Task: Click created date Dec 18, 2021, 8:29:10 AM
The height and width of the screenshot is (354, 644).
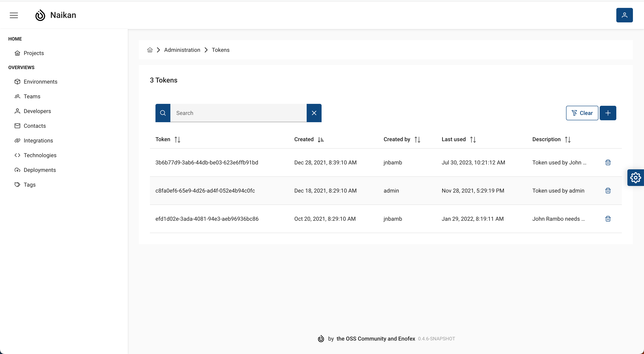Action: click(x=325, y=190)
